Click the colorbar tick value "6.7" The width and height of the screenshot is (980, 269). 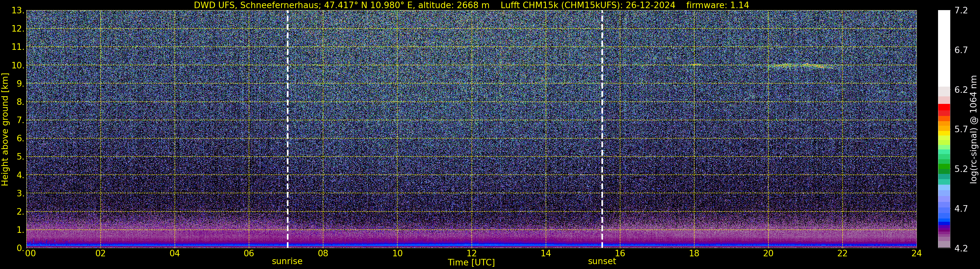click(x=961, y=50)
